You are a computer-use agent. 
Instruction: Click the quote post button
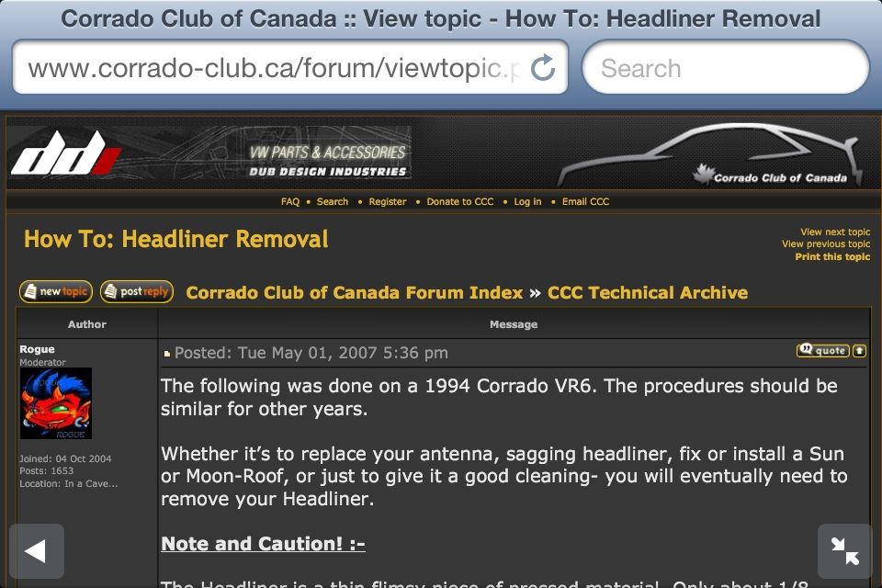[822, 350]
